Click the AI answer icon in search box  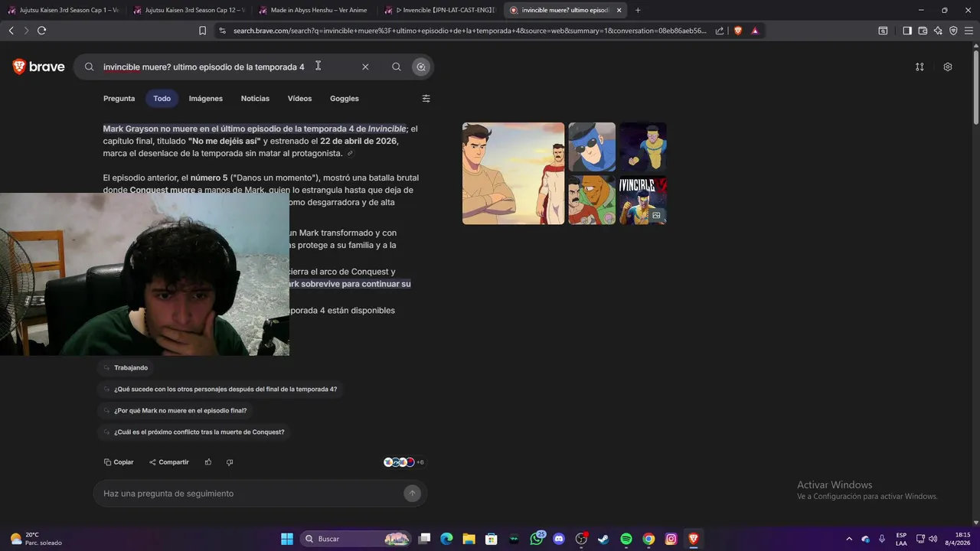(420, 67)
